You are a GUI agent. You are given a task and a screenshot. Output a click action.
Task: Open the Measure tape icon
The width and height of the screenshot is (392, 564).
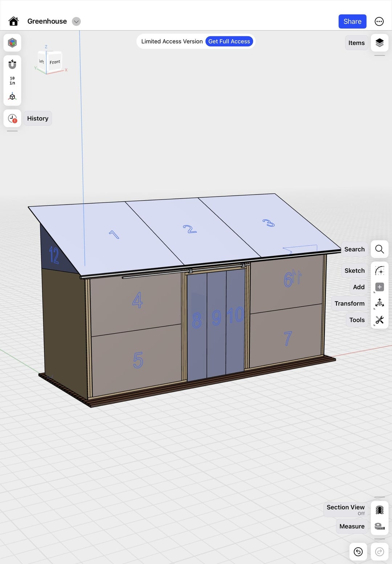pos(379,526)
